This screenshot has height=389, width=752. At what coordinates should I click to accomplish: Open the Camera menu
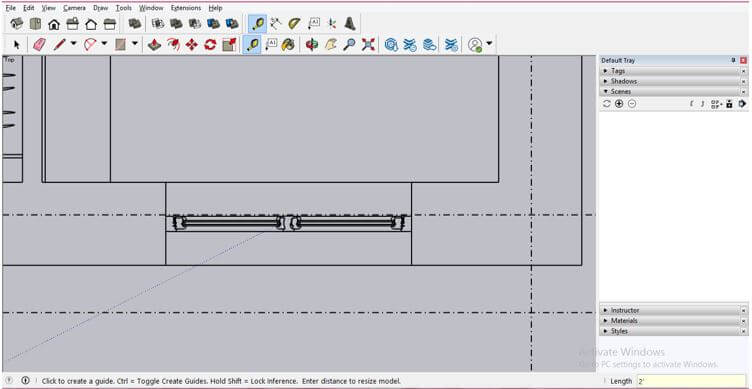point(74,8)
